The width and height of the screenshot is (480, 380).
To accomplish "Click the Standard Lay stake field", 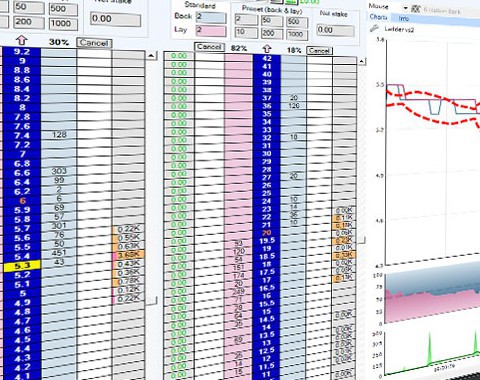I will (x=211, y=31).
